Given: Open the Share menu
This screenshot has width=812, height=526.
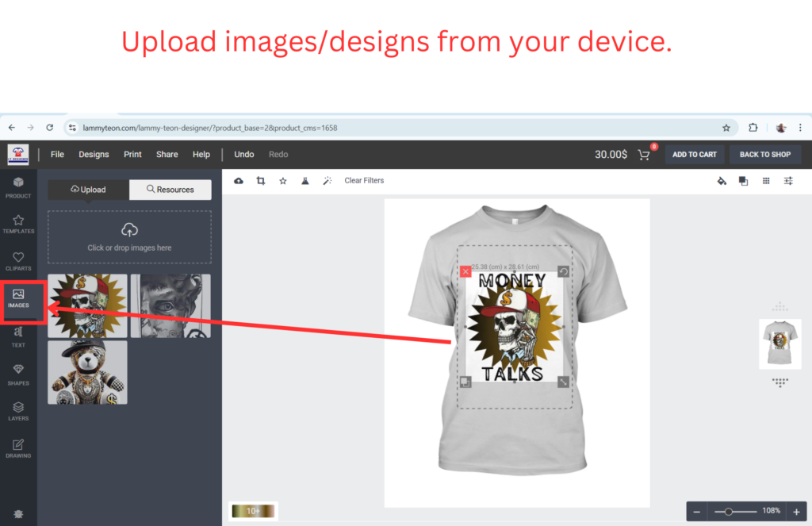Looking at the screenshot, I should pyautogui.click(x=167, y=155).
